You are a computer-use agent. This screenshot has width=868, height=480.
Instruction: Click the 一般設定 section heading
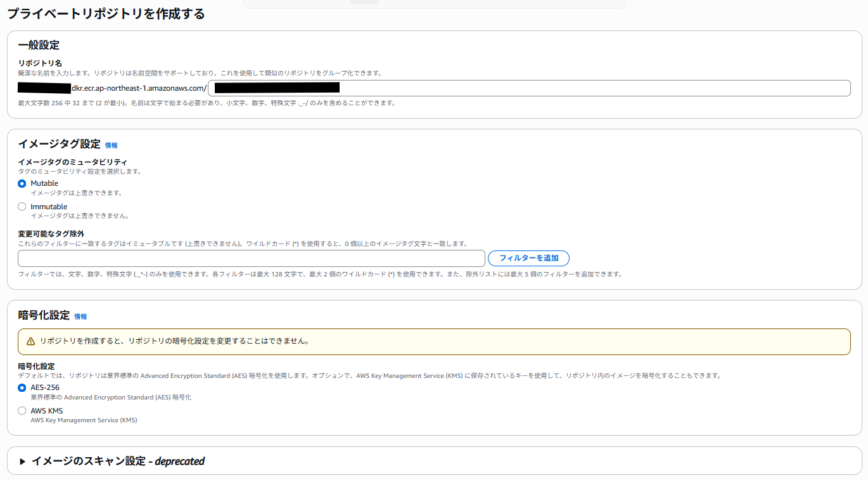point(39,45)
